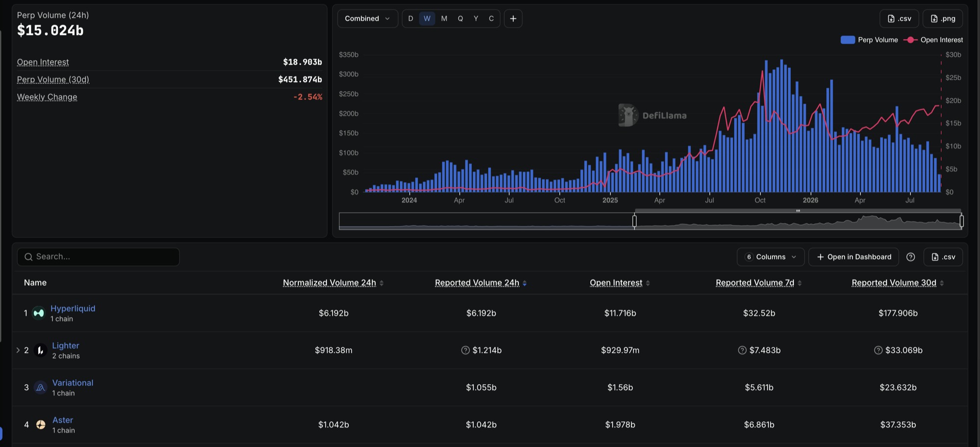The width and height of the screenshot is (980, 447).
Task: Sort by Normalized Volume 24h arrows
Action: tap(382, 283)
